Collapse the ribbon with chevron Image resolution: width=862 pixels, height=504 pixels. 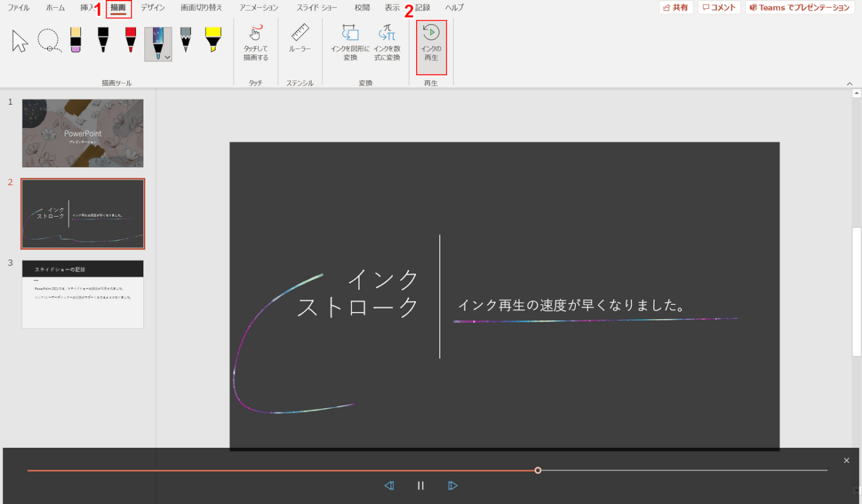[849, 83]
